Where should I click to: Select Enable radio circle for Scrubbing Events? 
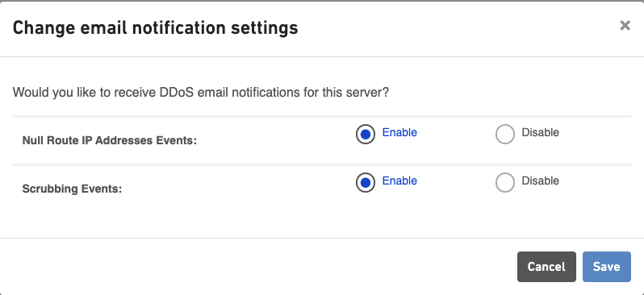point(365,183)
